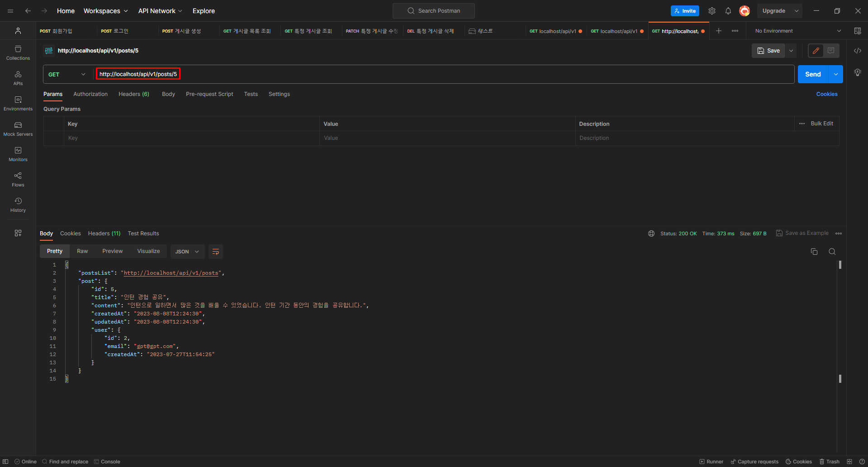Copy the JSON response body
Screen dimensions: 868x467
[814, 251]
